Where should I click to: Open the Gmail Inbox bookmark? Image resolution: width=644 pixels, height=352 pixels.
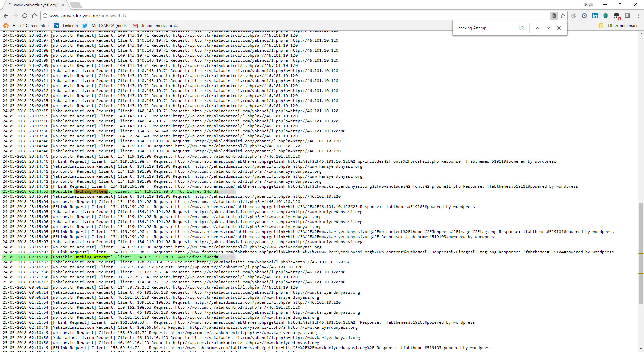[155, 26]
